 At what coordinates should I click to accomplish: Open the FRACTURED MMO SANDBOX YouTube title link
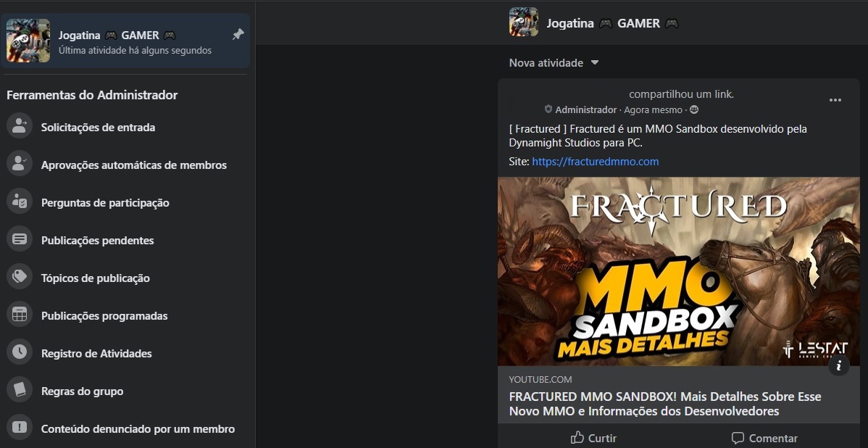tap(665, 404)
